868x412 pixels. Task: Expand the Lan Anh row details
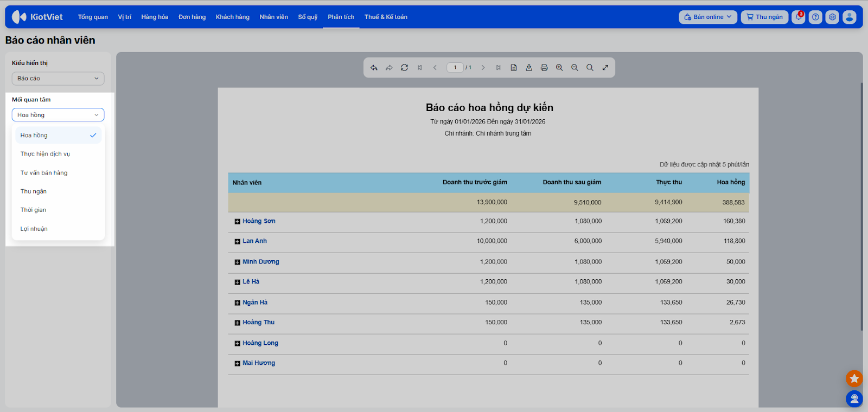[237, 242]
